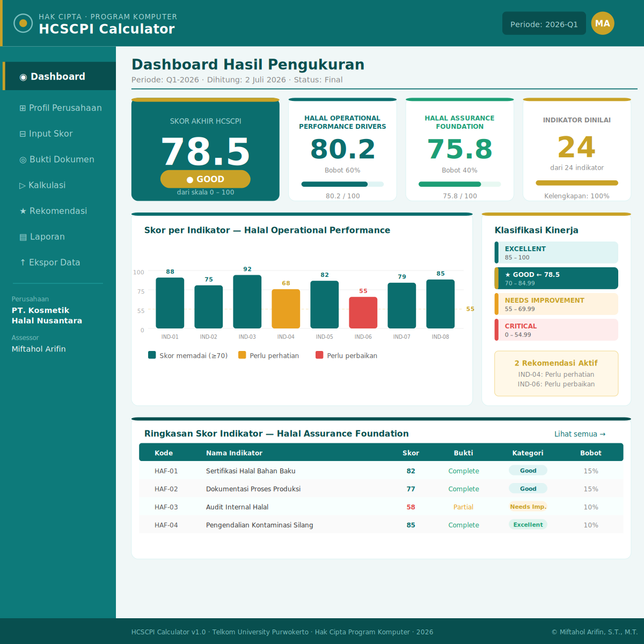This screenshot has height=644, width=644.
Task: Select the red IND-06 bar
Action: coord(363,312)
